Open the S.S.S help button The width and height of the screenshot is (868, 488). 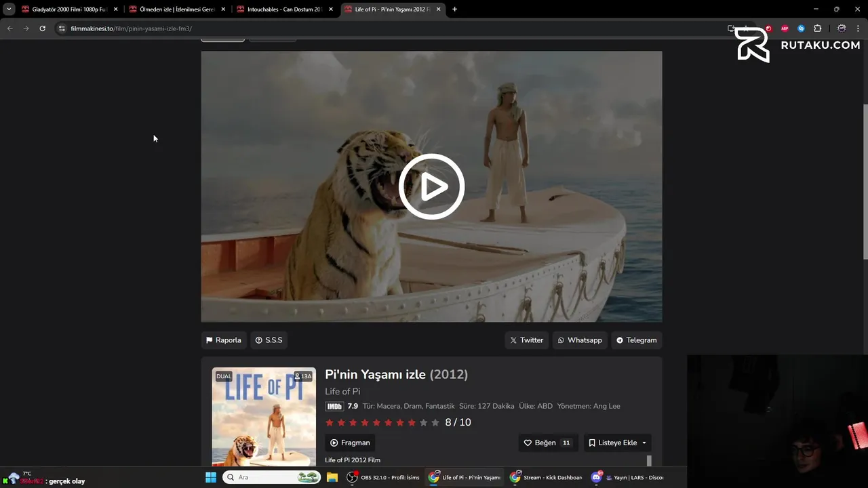pos(269,340)
